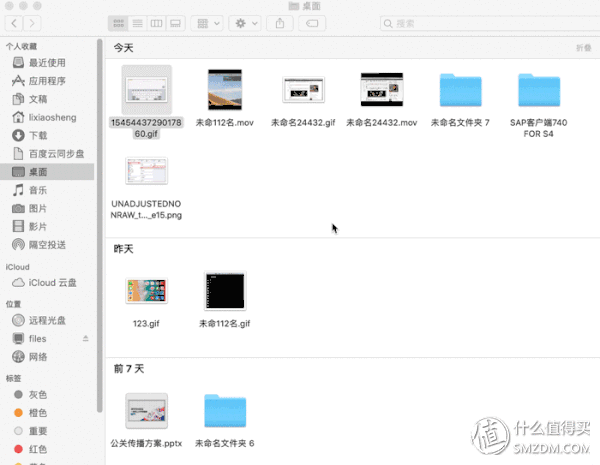Click 折叠 to collapse the 今天 group
This screenshot has height=465, width=600.
[584, 48]
